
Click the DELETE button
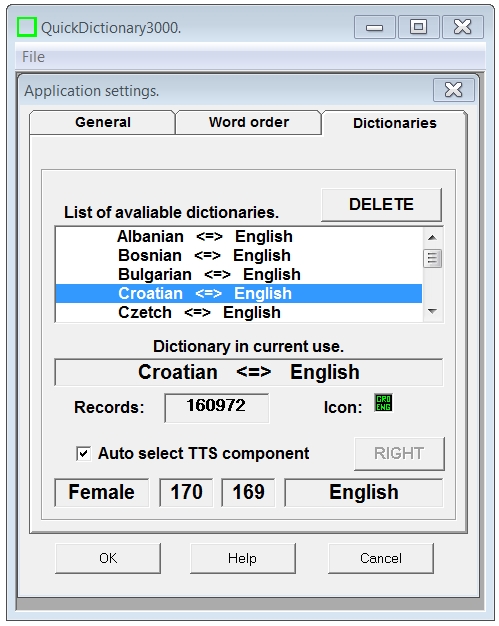coord(381,204)
